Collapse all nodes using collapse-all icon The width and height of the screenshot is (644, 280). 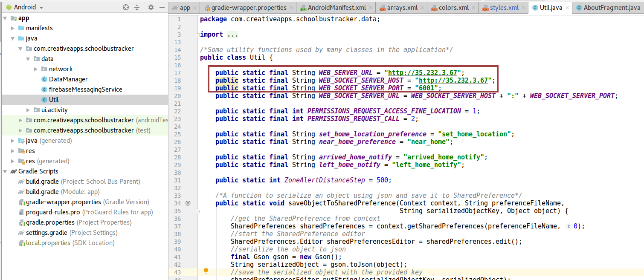[137, 7]
